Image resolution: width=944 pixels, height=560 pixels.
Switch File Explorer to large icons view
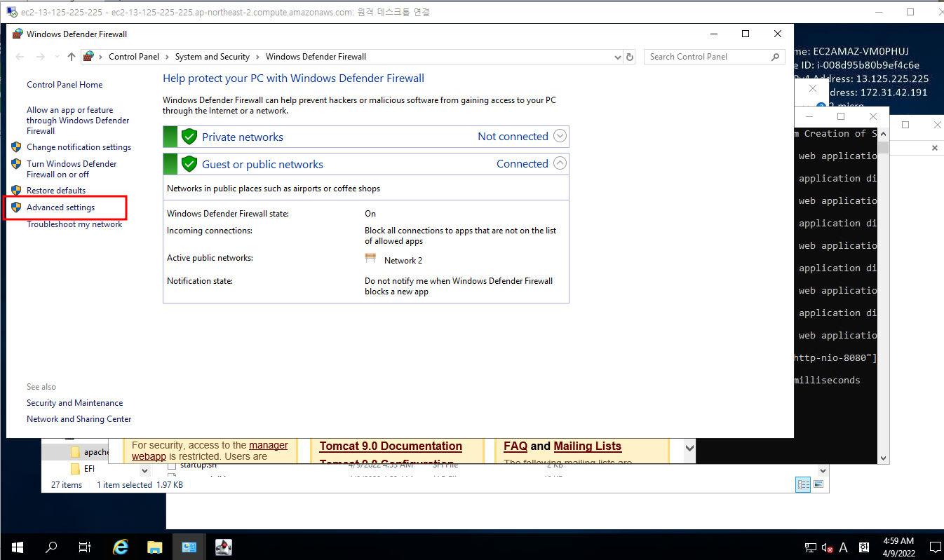(x=818, y=484)
